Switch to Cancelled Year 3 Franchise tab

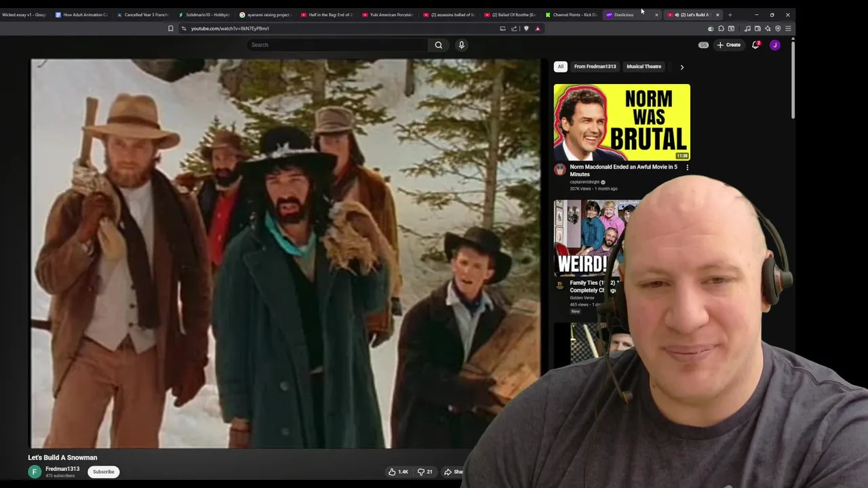click(142, 14)
